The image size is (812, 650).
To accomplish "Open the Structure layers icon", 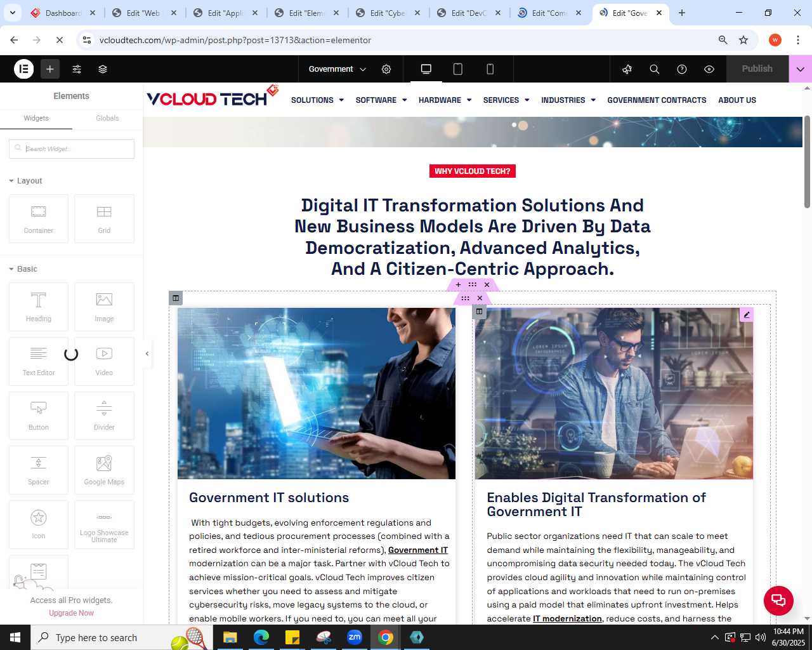I will point(103,69).
